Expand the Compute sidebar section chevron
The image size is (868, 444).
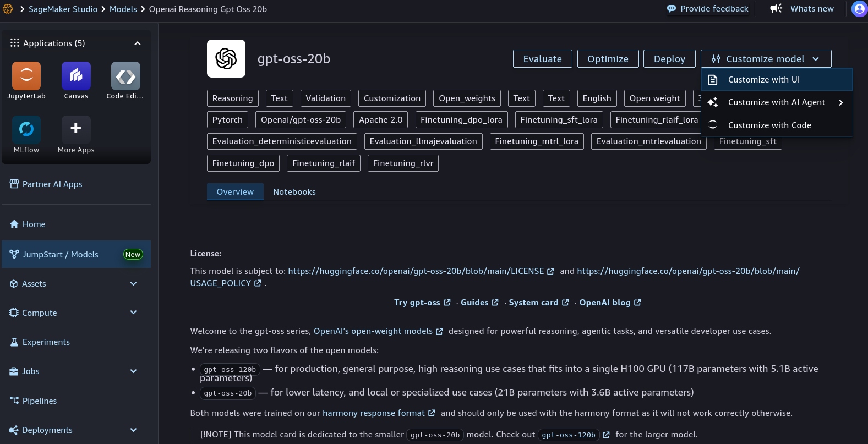pos(133,313)
